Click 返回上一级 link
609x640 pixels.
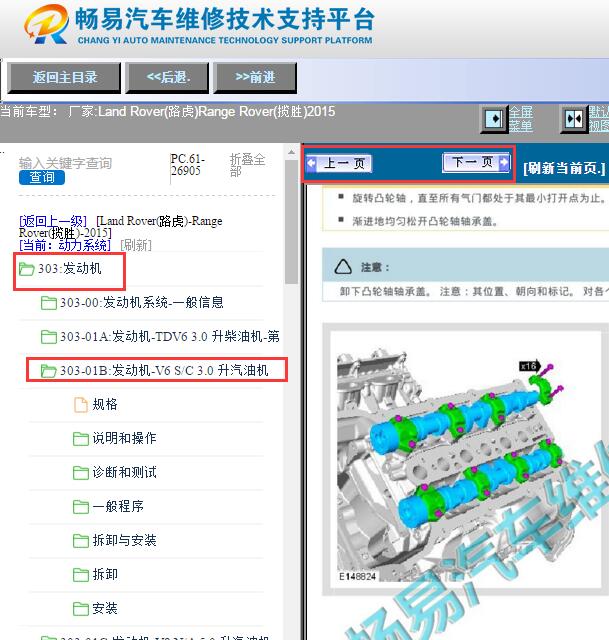(x=53, y=221)
